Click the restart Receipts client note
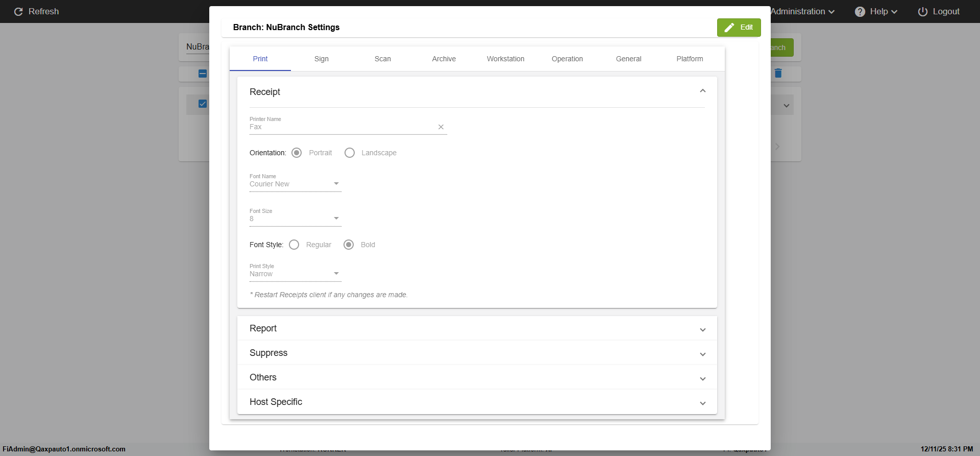Image resolution: width=980 pixels, height=456 pixels. [329, 295]
